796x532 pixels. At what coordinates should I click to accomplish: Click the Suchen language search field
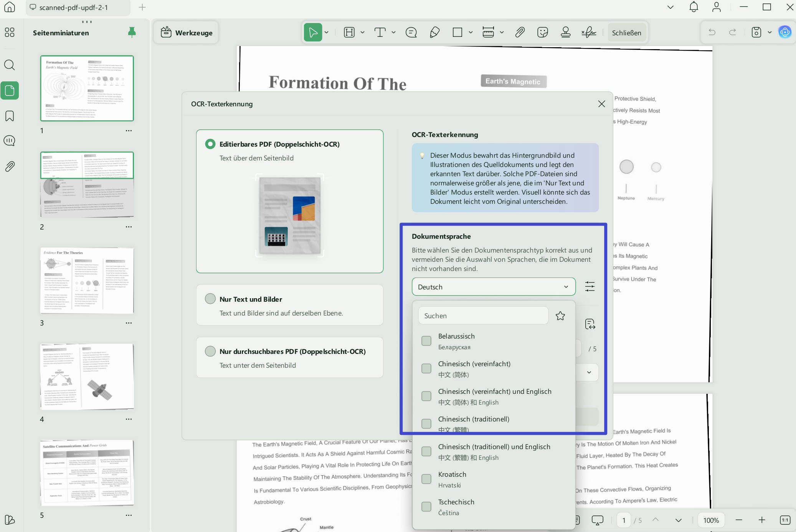tap(483, 316)
